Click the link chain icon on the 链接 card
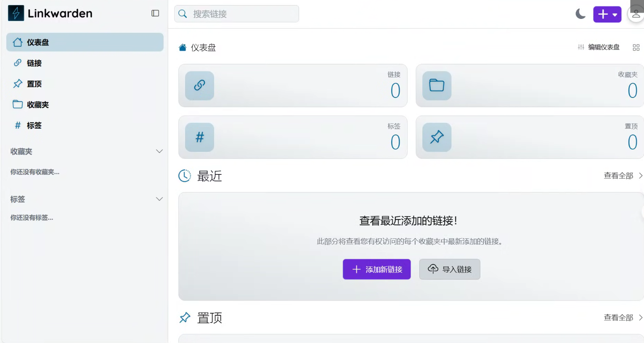 click(199, 86)
